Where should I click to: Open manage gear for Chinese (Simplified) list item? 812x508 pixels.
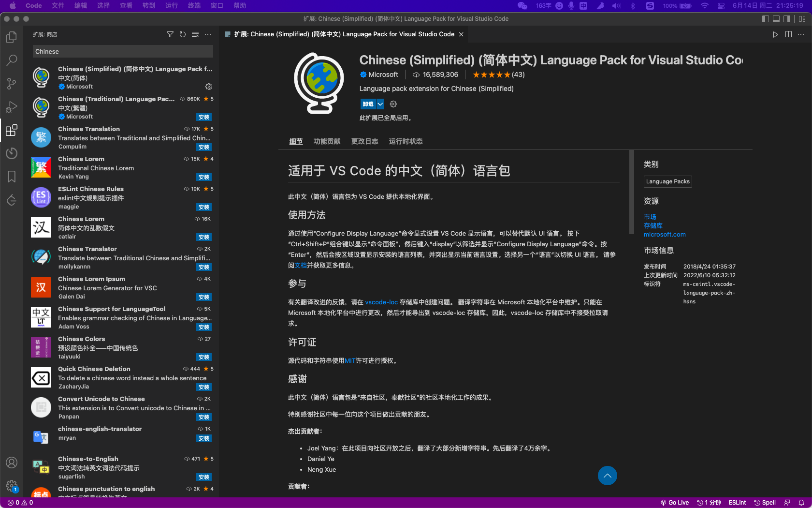209,87
